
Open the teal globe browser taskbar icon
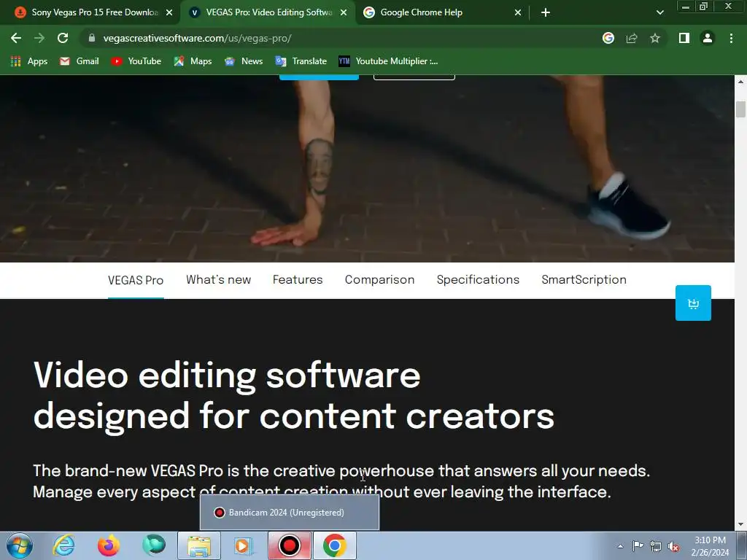coord(154,545)
